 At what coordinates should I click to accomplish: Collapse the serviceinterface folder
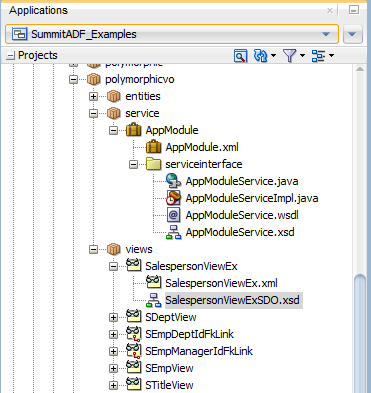click(133, 164)
